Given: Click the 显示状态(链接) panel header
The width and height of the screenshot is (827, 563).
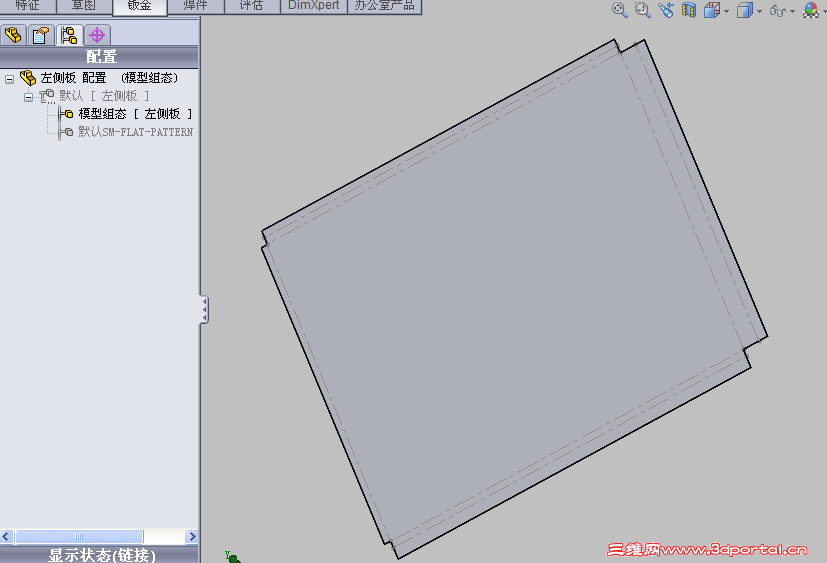Looking at the screenshot, I should point(99,555).
